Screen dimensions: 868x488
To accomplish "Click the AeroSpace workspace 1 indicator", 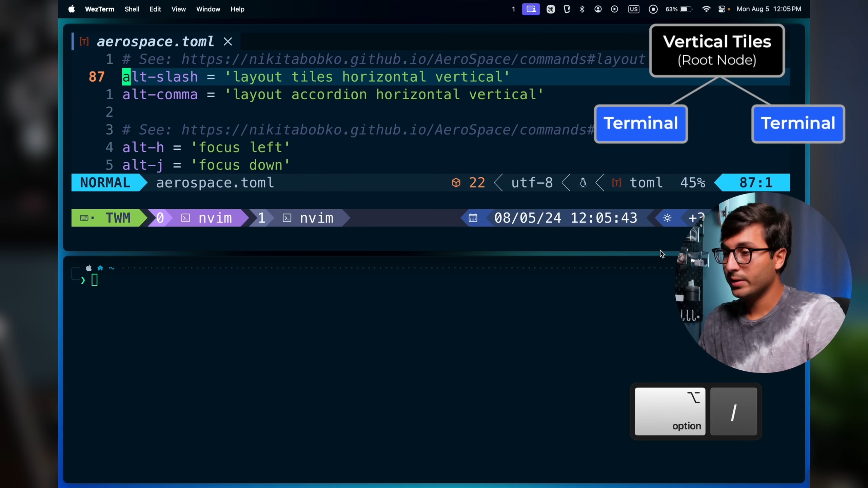I will [513, 9].
